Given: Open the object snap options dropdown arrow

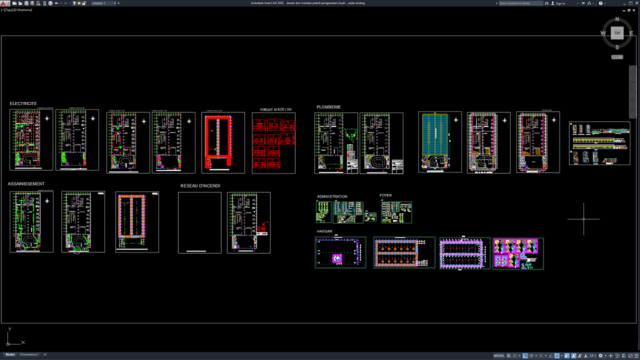Looking at the screenshot, I should (x=562, y=356).
